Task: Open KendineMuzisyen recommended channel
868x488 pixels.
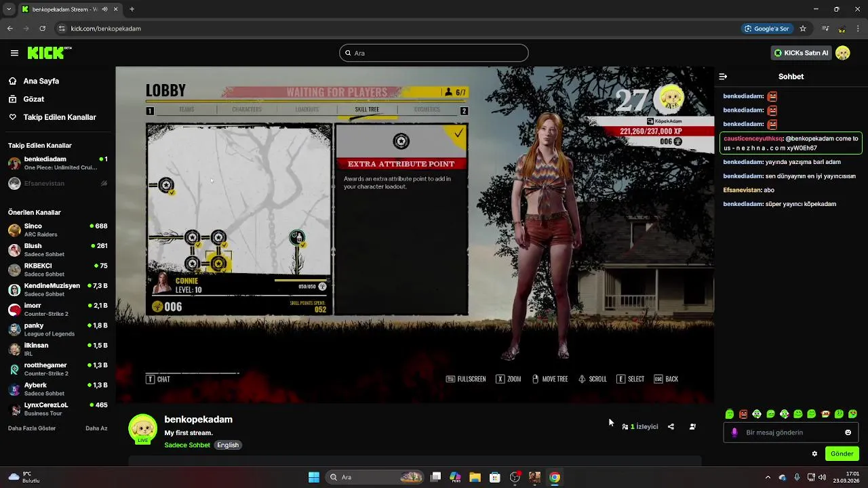Action: pos(58,289)
